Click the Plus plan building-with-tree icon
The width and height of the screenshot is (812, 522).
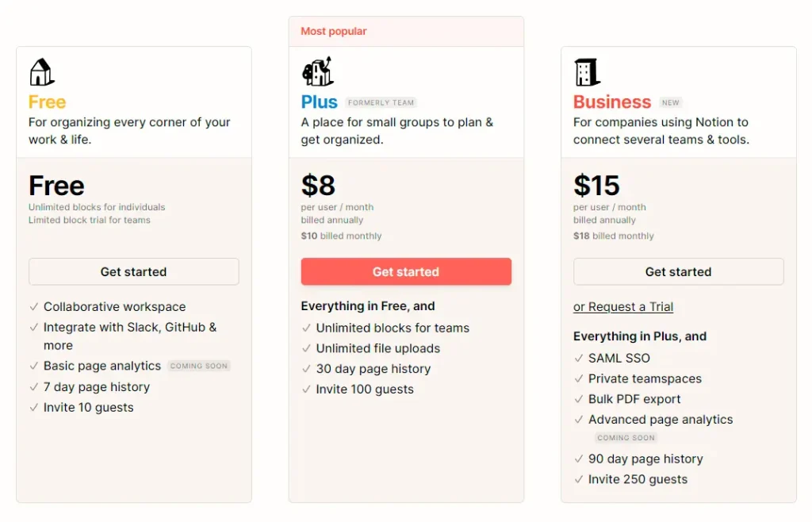click(x=317, y=71)
